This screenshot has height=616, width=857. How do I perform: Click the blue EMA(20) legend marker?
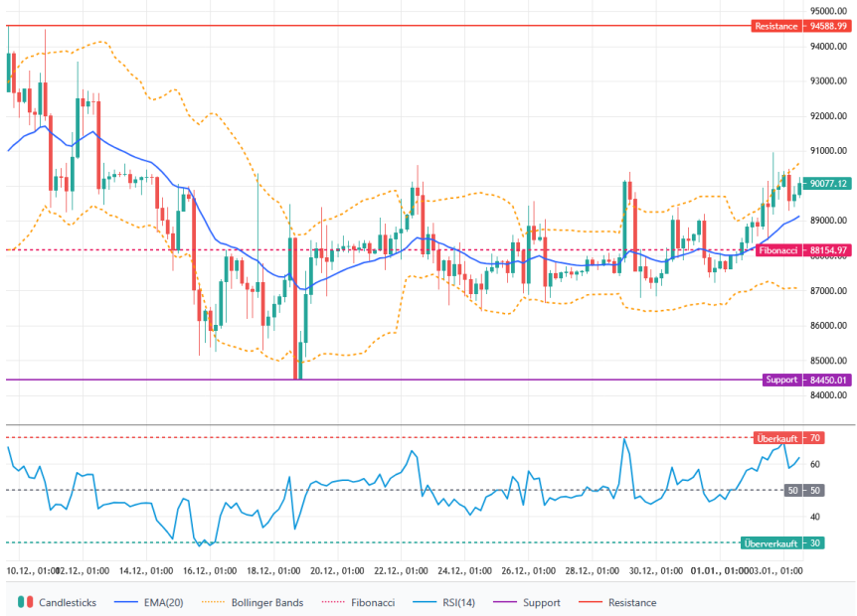[125, 602]
